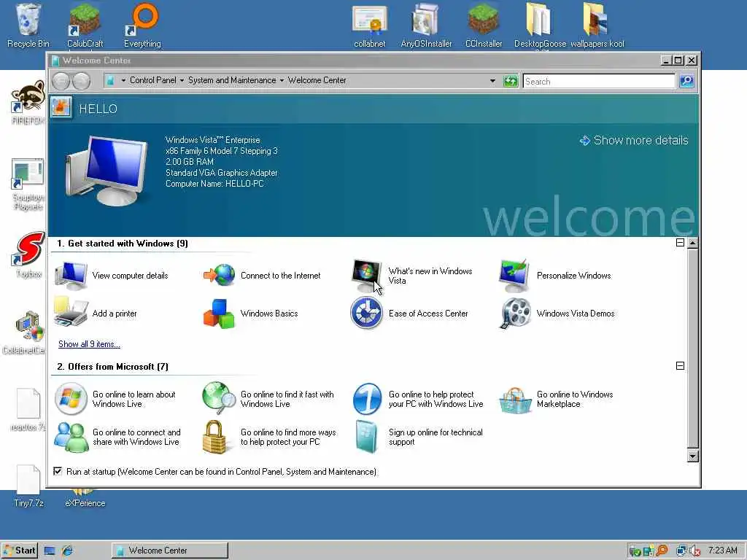
Task: Collapse the Get started with Windows section
Action: coord(681,243)
